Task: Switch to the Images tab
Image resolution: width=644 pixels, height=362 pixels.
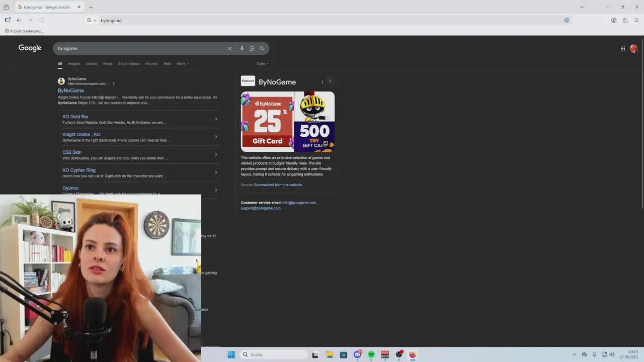Action: (74, 64)
